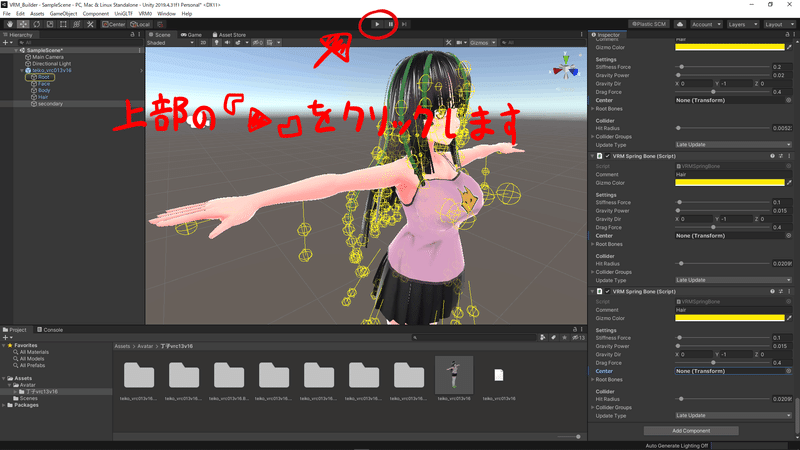This screenshot has width=800, height=450.
Task: Click the Pause button
Action: point(390,24)
